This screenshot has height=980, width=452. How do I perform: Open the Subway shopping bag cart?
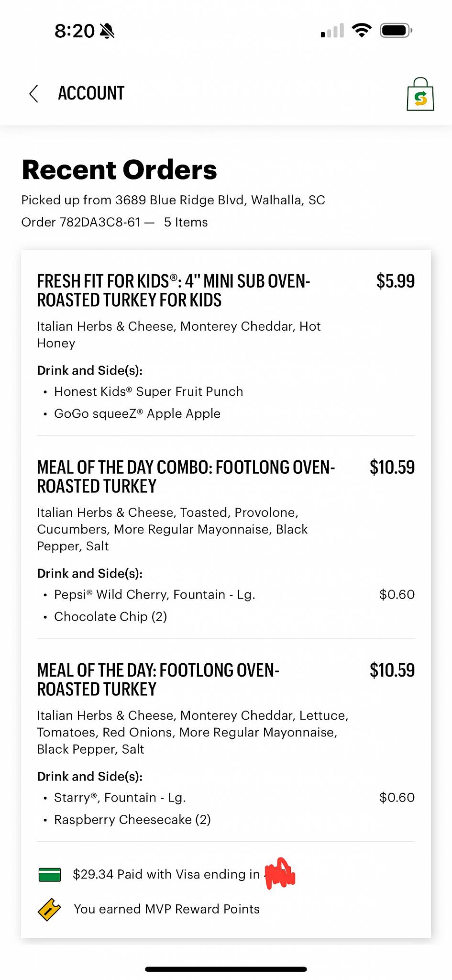tap(420, 94)
